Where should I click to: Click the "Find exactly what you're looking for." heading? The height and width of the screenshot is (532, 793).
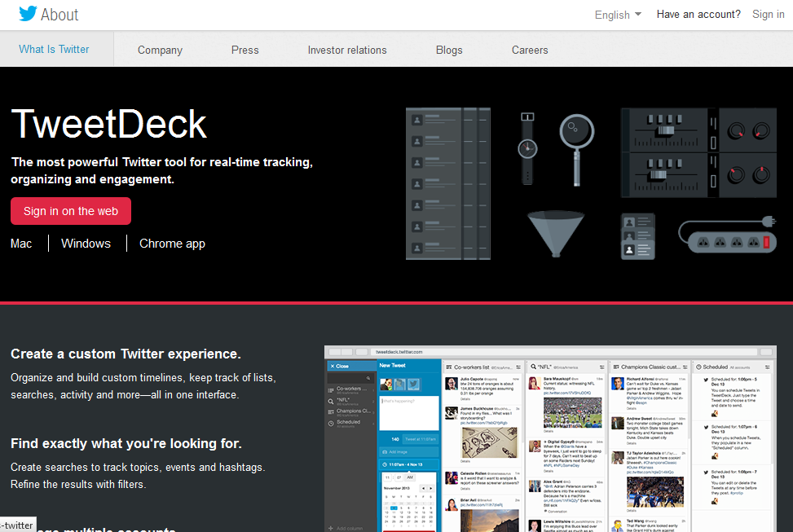pos(126,443)
